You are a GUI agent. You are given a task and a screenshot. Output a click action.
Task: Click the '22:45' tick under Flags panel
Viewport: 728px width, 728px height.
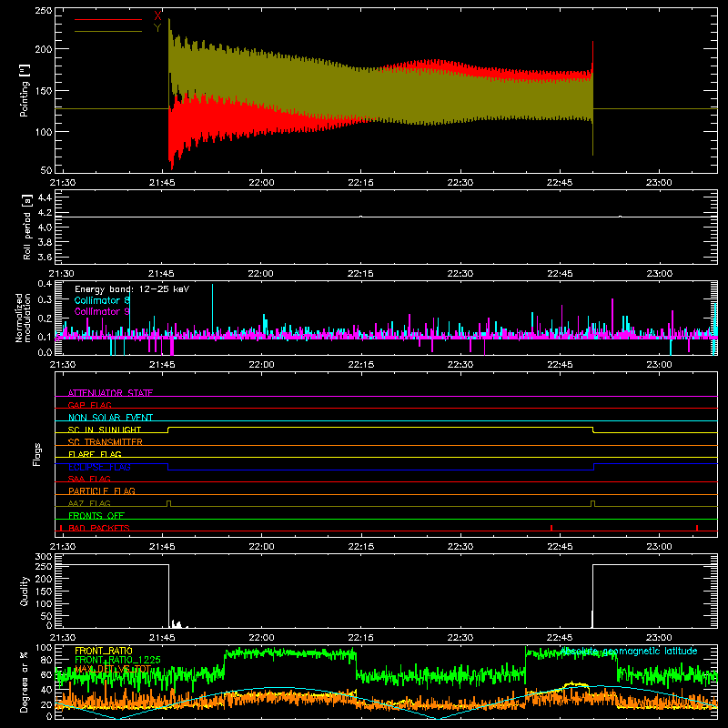(x=560, y=547)
